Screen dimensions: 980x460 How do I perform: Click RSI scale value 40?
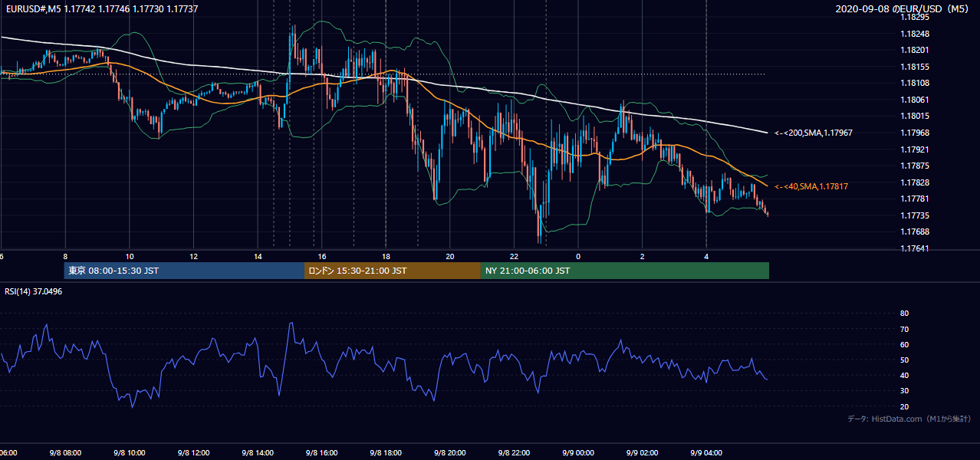coord(904,375)
